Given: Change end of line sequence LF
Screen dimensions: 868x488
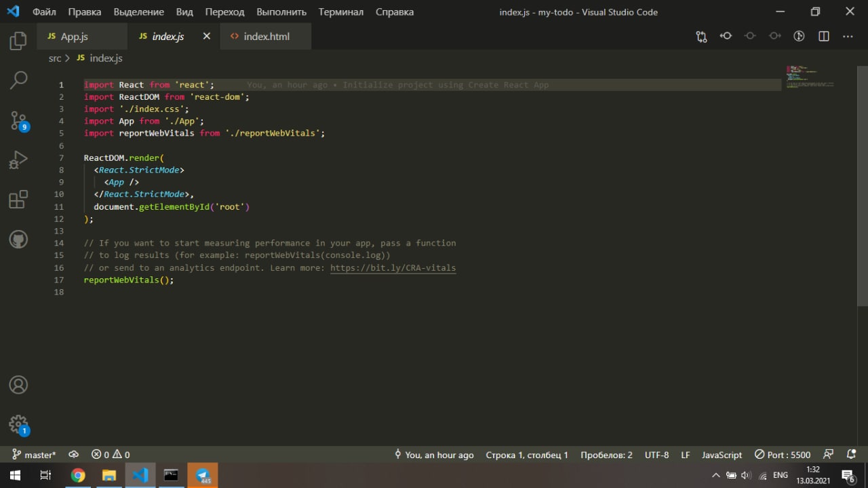Looking at the screenshot, I should (x=686, y=455).
